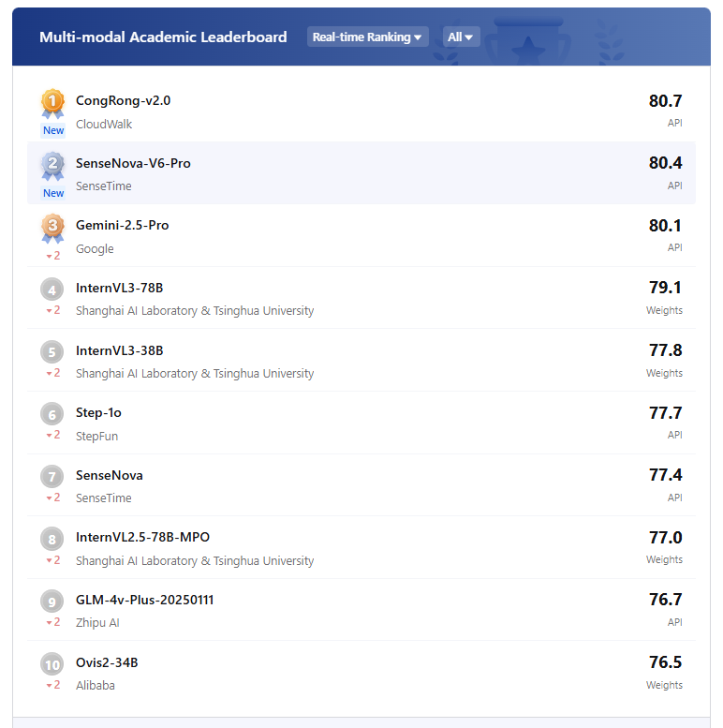Click the Multi-modal Academic Leaderboard title
Screen dimensions: 723x728
(x=163, y=37)
